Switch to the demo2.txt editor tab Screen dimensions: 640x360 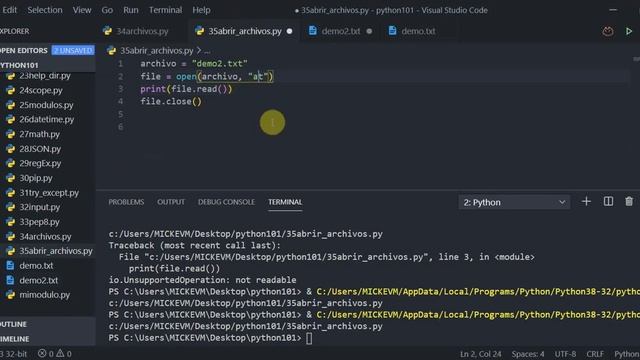click(340, 31)
